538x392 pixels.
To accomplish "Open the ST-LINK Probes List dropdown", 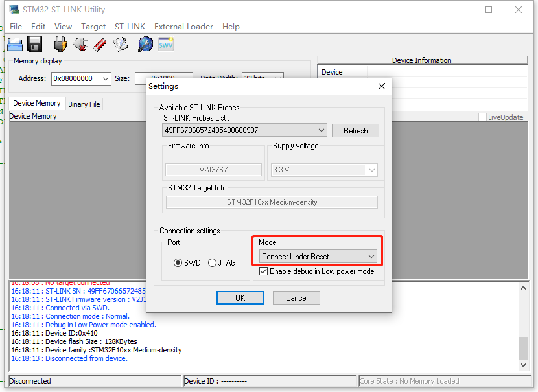I will pos(244,130).
